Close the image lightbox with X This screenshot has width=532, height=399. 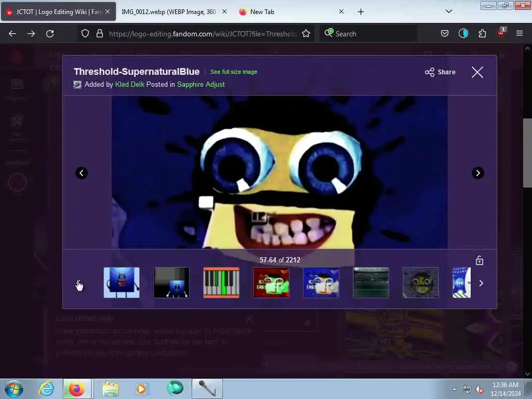pyautogui.click(x=477, y=72)
